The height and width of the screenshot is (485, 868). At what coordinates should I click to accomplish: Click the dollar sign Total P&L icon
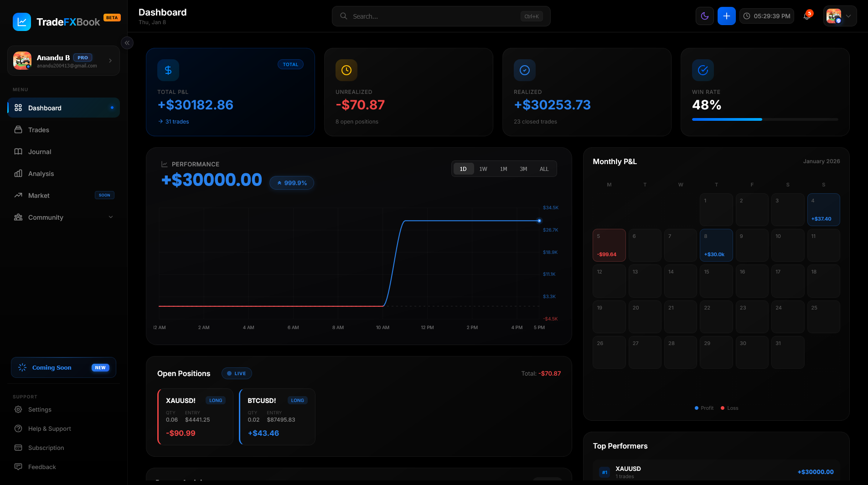(x=168, y=70)
